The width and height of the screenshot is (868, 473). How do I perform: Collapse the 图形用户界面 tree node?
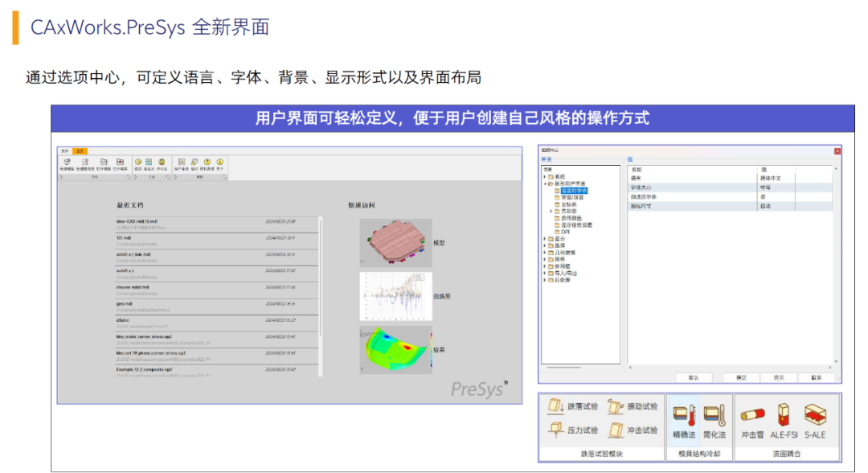(545, 184)
